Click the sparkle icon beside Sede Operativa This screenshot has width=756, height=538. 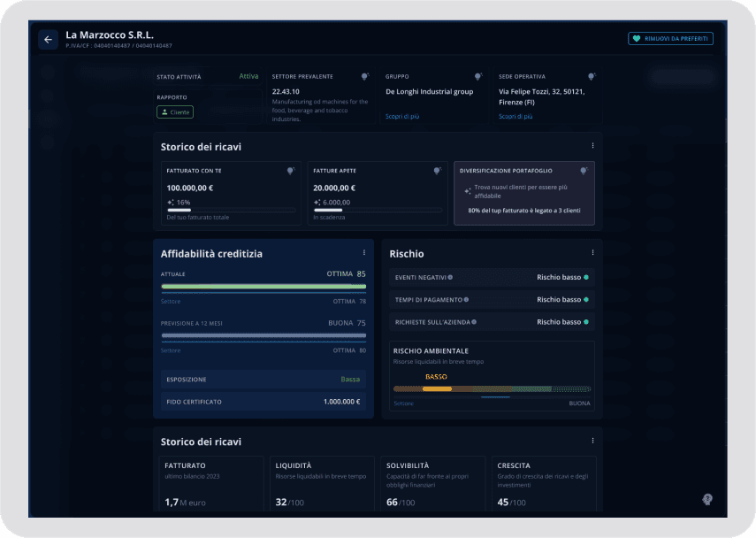point(592,77)
